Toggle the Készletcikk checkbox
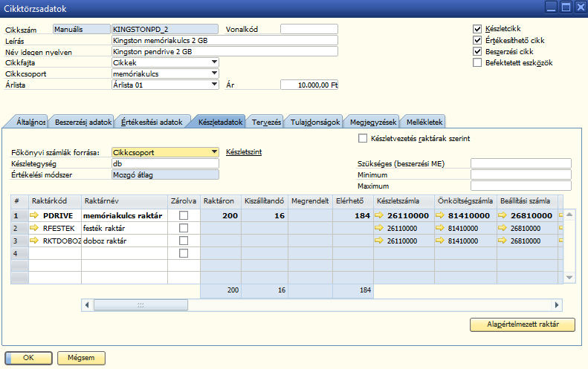The width and height of the screenshot is (588, 369). point(477,29)
